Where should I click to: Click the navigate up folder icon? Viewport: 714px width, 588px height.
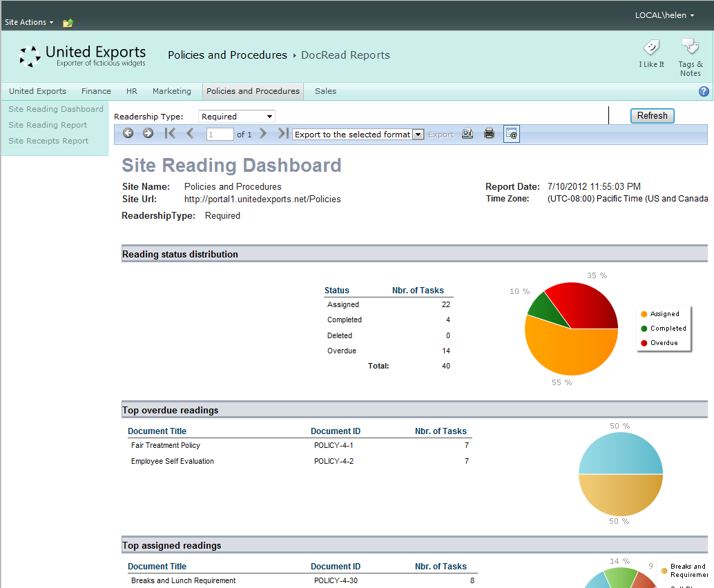pos(68,23)
